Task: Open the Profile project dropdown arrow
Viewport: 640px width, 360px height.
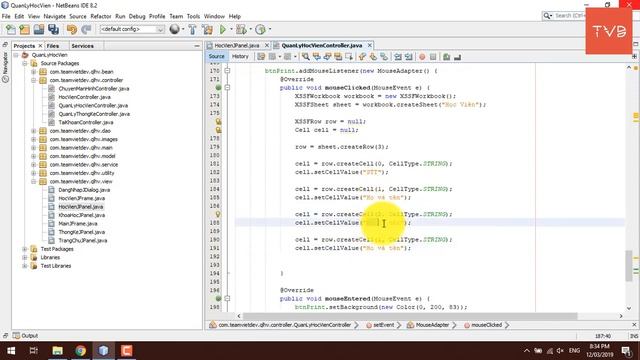Action: pyautogui.click(x=269, y=29)
